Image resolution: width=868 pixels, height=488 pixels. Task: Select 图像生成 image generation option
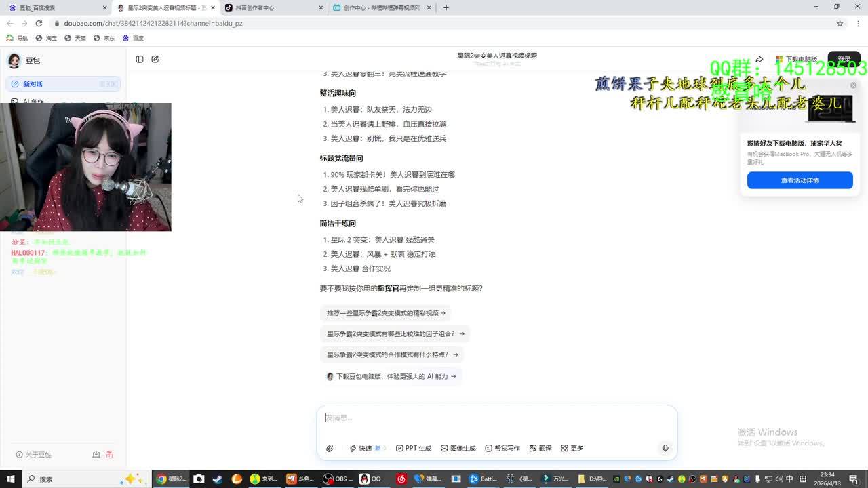click(458, 448)
